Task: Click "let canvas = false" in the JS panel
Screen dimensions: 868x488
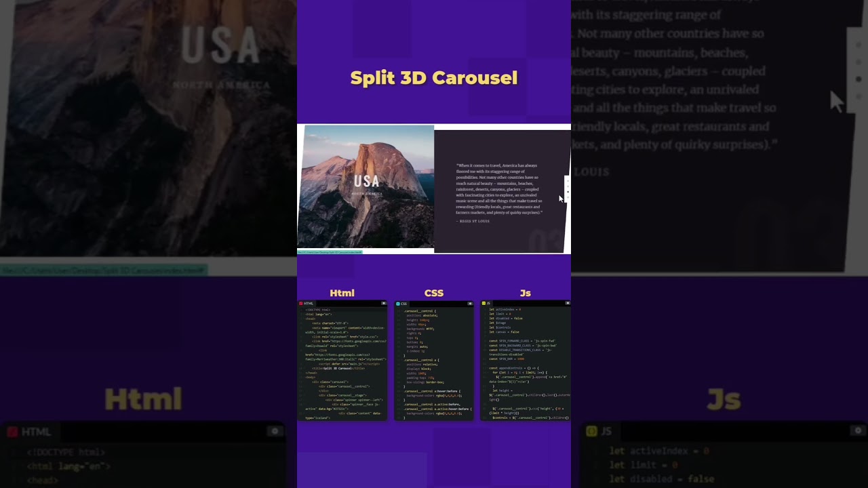Action: [504, 332]
